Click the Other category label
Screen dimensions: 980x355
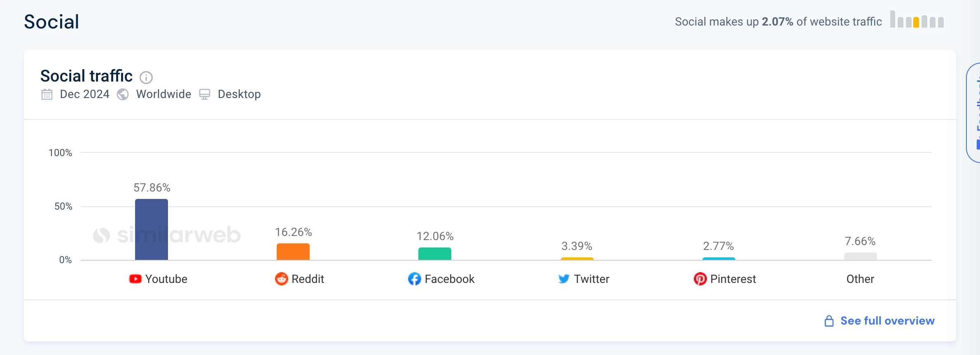click(860, 279)
